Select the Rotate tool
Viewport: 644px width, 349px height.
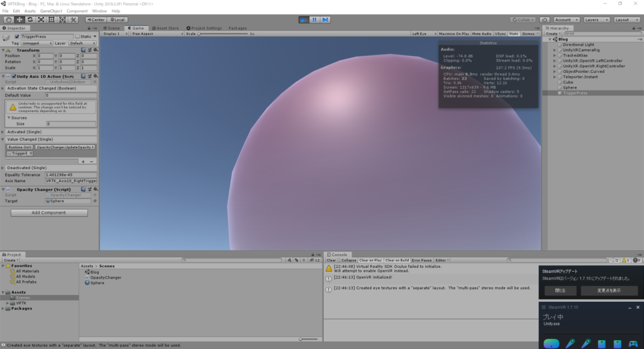[x=30, y=19]
